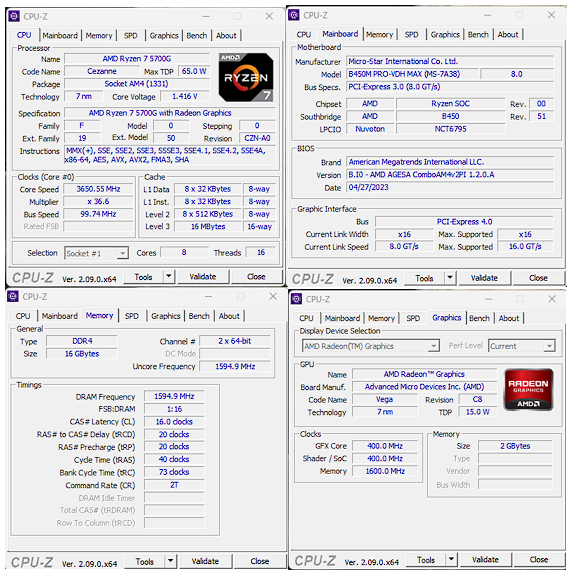The image size is (572, 575).
Task: Select SPD tab in Mainboard window
Action: (x=411, y=34)
